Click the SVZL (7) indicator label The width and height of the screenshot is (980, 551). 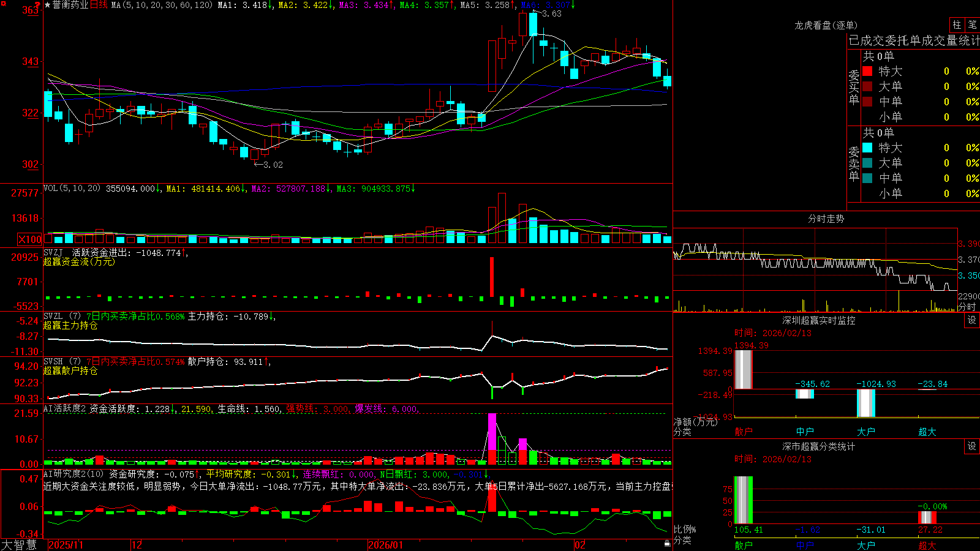62,317
